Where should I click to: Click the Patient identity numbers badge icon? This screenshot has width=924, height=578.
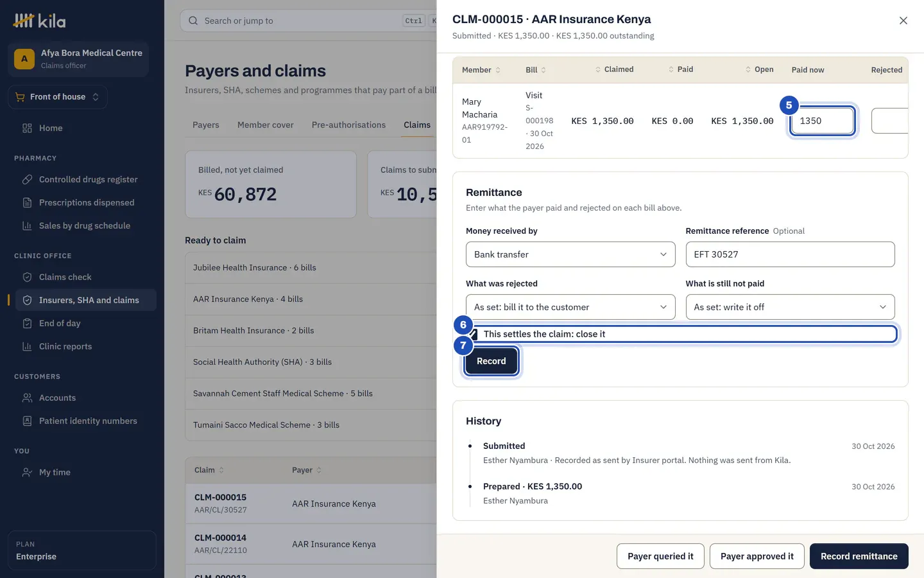click(x=27, y=421)
